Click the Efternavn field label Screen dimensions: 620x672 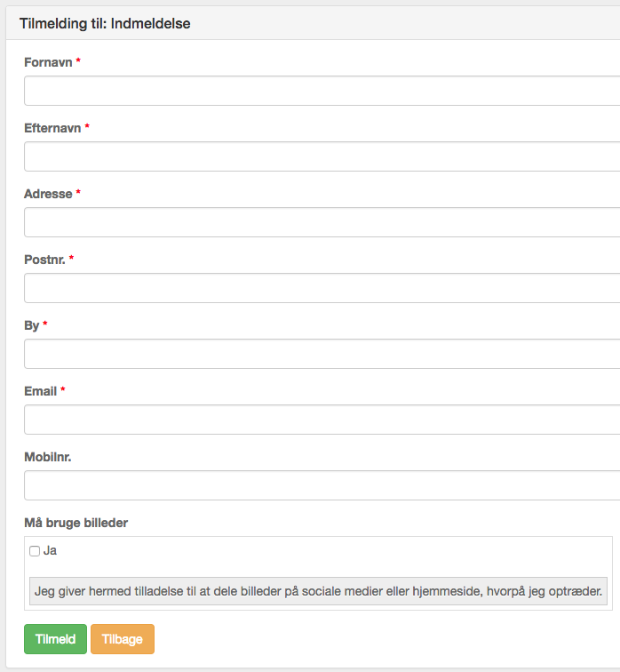pos(52,128)
